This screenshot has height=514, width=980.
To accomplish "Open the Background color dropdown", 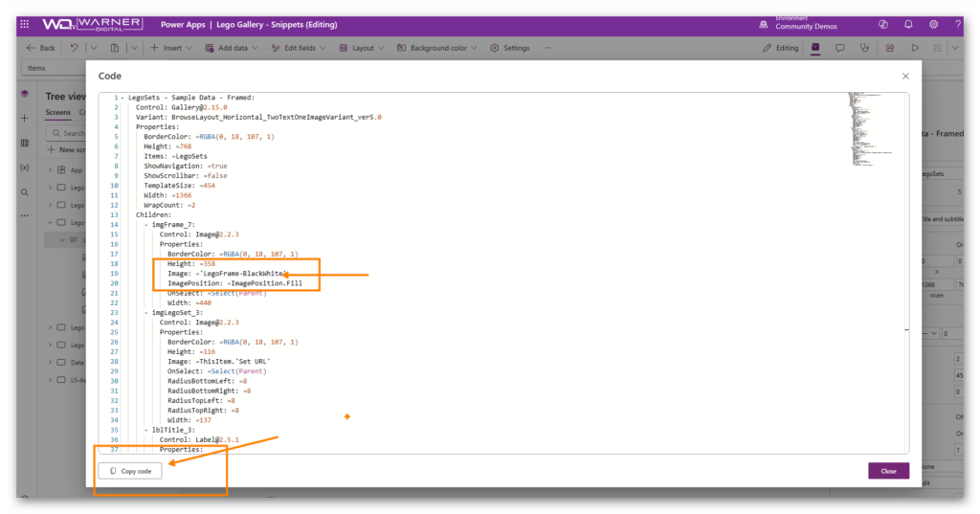I will pyautogui.click(x=436, y=48).
